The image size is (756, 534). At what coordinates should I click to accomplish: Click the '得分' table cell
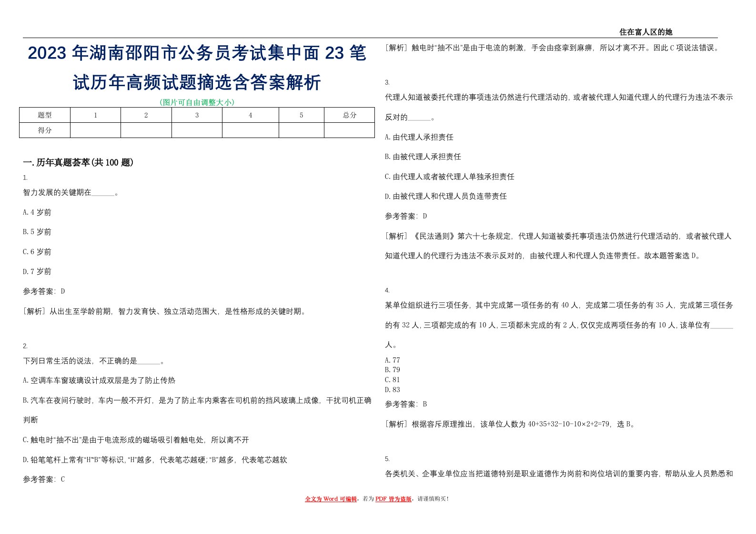(x=45, y=130)
